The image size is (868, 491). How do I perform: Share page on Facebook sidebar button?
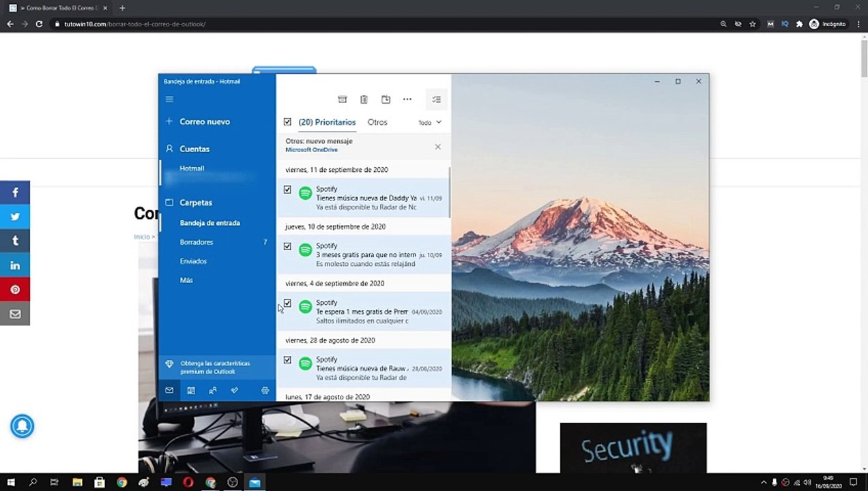[15, 193]
